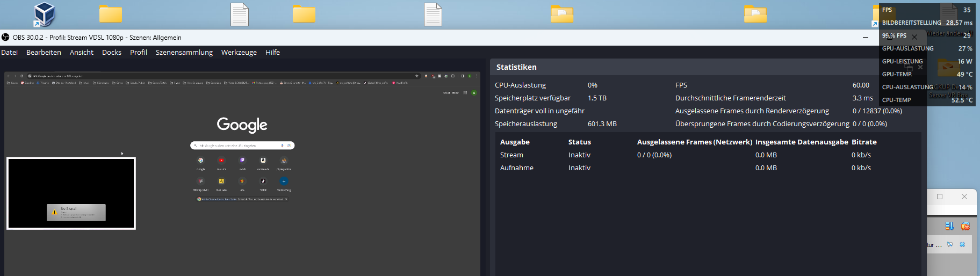This screenshot has height=276, width=980.
Task: Click the Aufnahme row in the output table
Action: point(707,168)
